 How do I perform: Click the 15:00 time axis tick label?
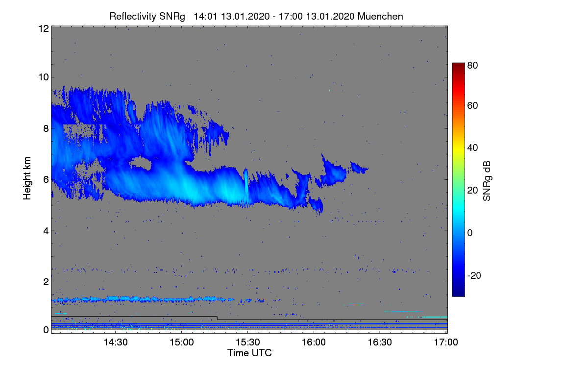(x=182, y=342)
